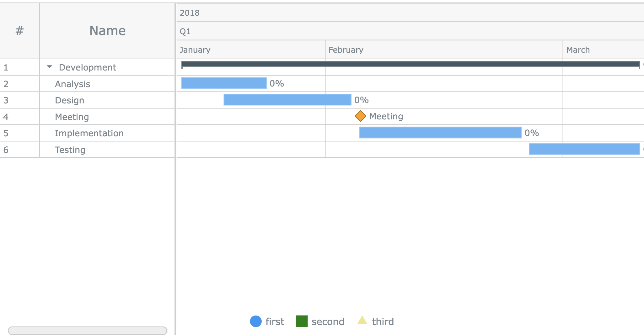Image resolution: width=644 pixels, height=335 pixels.
Task: Click the Development row disclosure triangle
Action: pos(49,67)
